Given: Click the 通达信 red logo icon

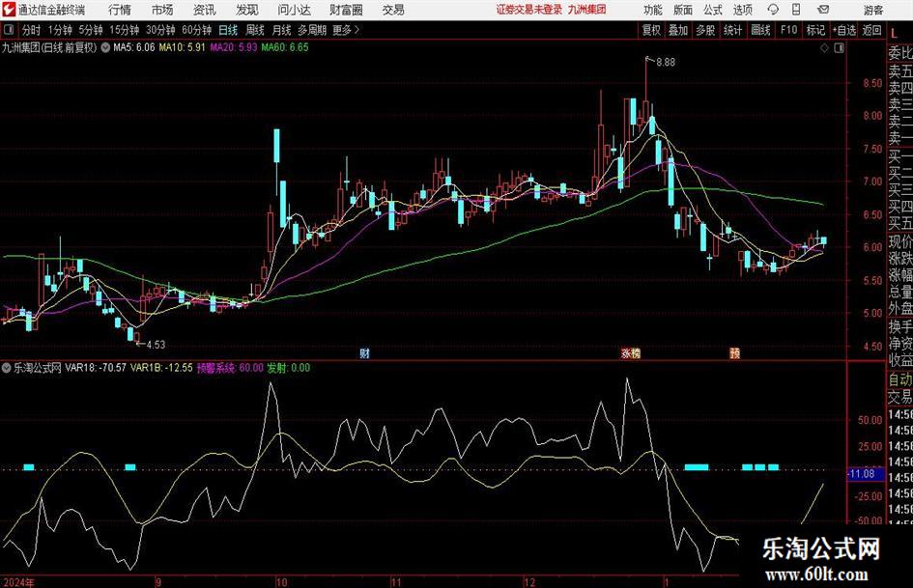Looking at the screenshot, I should 9,10.
